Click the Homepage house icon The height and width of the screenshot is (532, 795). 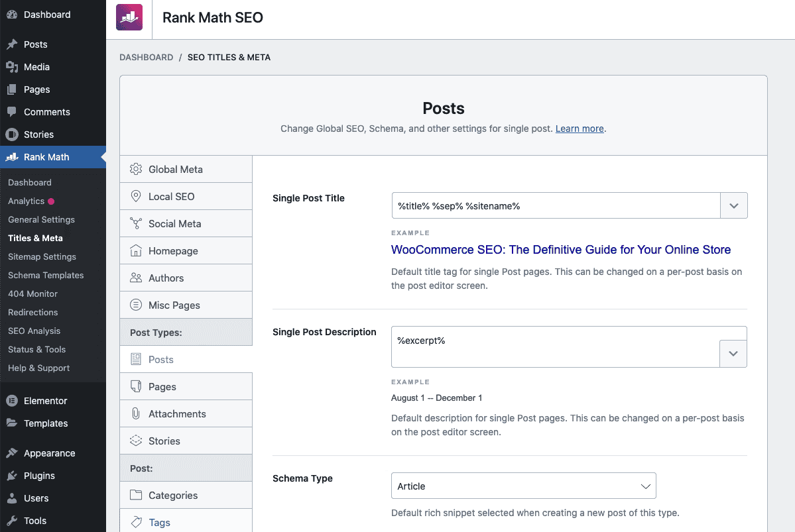tap(136, 250)
